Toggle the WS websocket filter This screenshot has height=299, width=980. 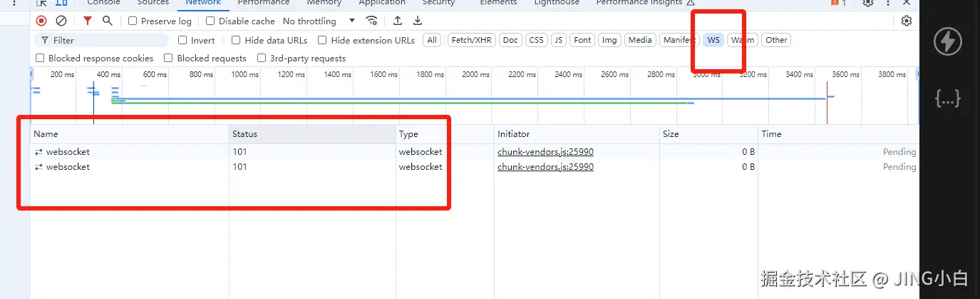(x=713, y=40)
